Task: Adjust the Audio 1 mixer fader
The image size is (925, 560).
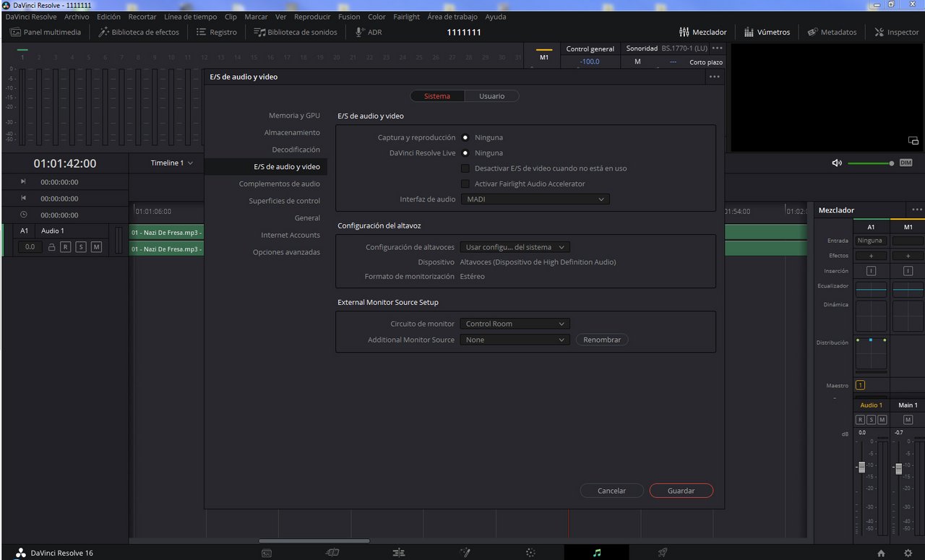Action: coord(861,467)
